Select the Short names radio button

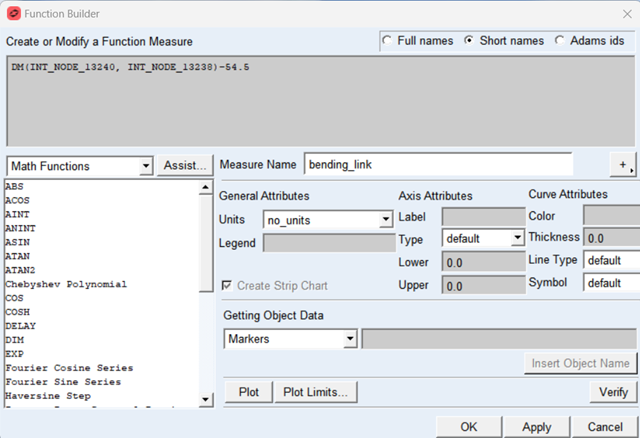pyautogui.click(x=471, y=41)
